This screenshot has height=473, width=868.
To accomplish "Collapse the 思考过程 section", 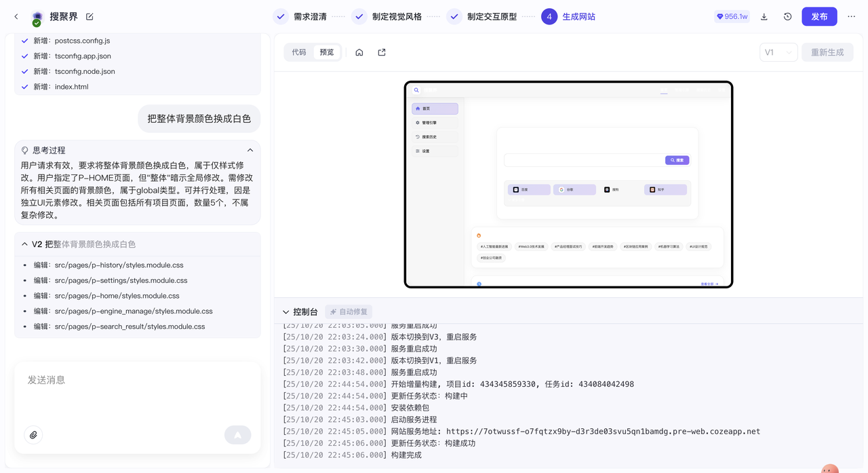I will [250, 151].
